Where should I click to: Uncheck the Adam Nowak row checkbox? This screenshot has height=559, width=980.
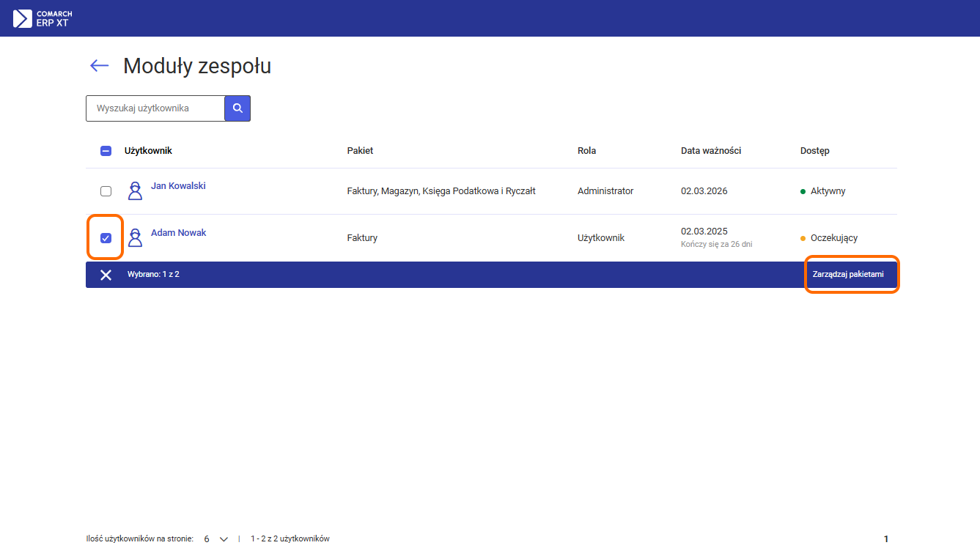106,238
